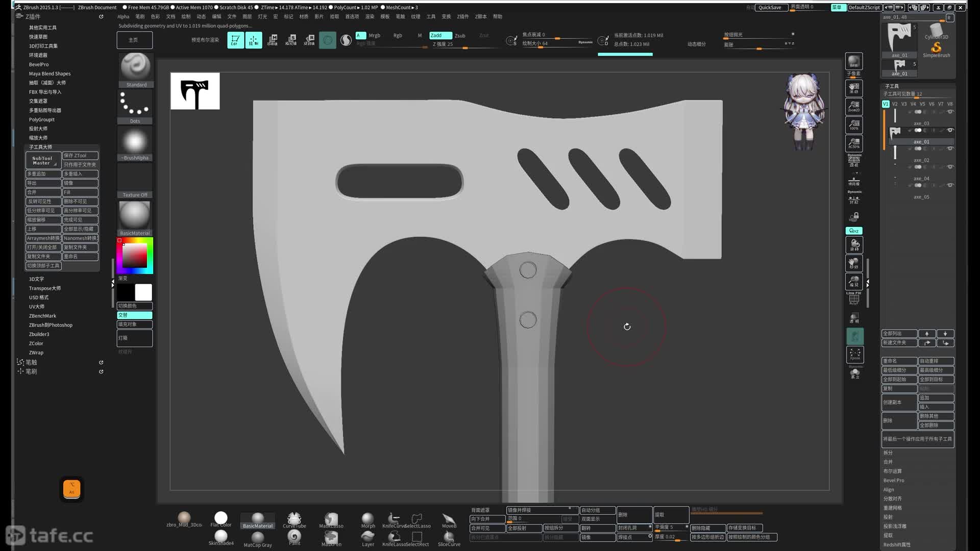
Task: Select the Flat Color material
Action: point(221,519)
